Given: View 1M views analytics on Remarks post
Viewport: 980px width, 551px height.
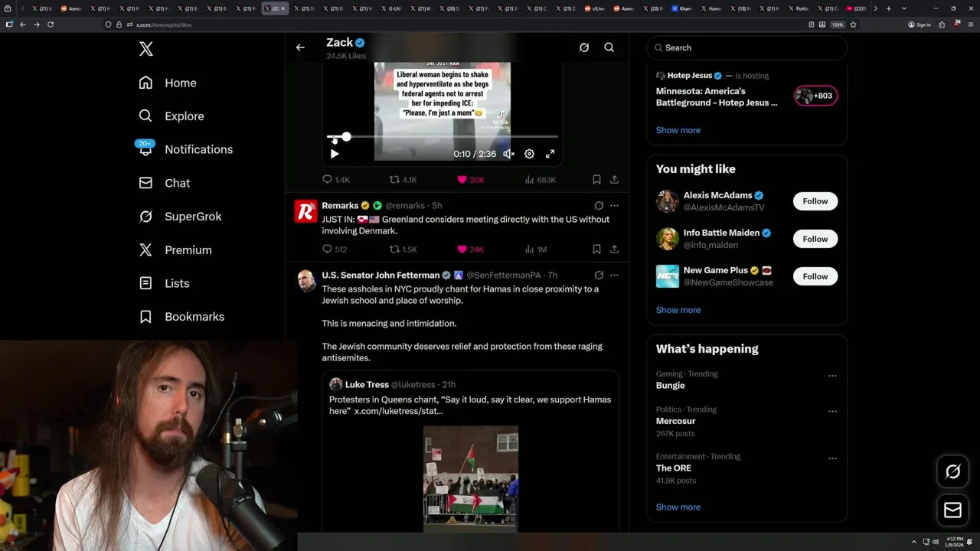Looking at the screenshot, I should pyautogui.click(x=536, y=249).
